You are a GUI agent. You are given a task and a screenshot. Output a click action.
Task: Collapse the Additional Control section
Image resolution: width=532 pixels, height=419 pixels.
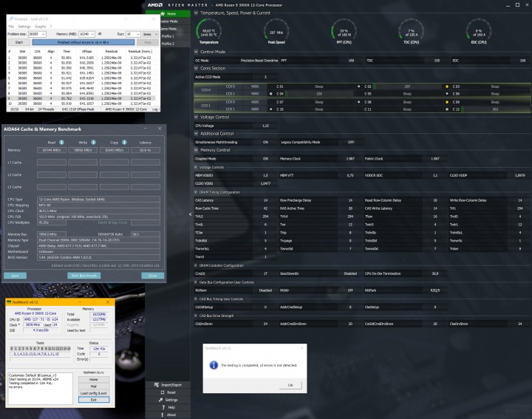[x=196, y=133]
